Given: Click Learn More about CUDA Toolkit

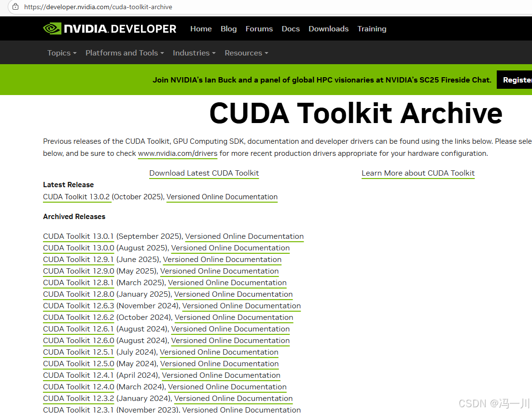Looking at the screenshot, I should pyautogui.click(x=418, y=173).
